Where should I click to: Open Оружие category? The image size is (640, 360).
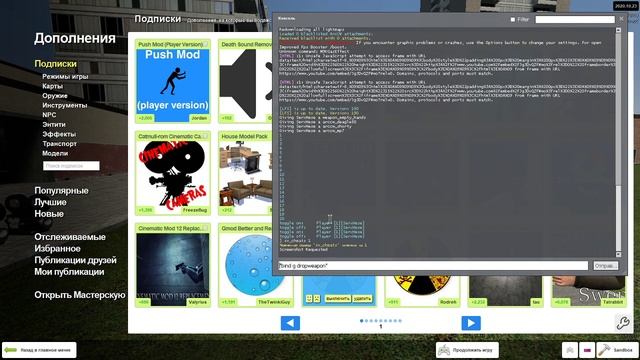pos(55,96)
